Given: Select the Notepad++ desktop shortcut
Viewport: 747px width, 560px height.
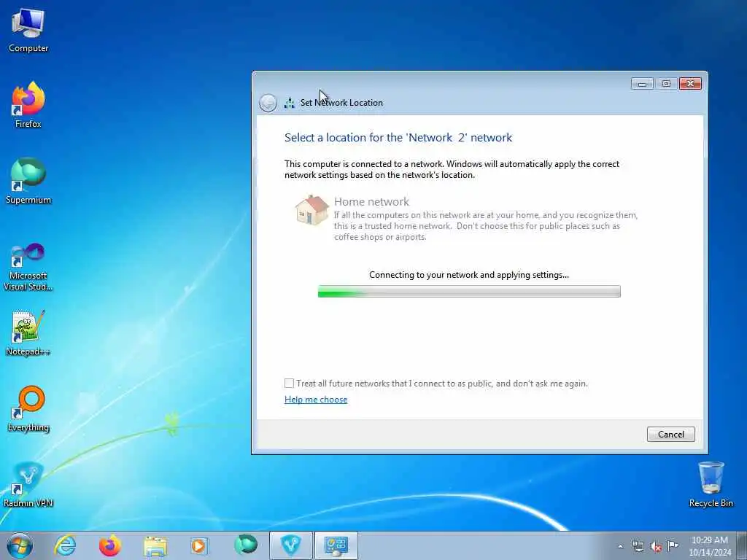Looking at the screenshot, I should click(x=28, y=332).
